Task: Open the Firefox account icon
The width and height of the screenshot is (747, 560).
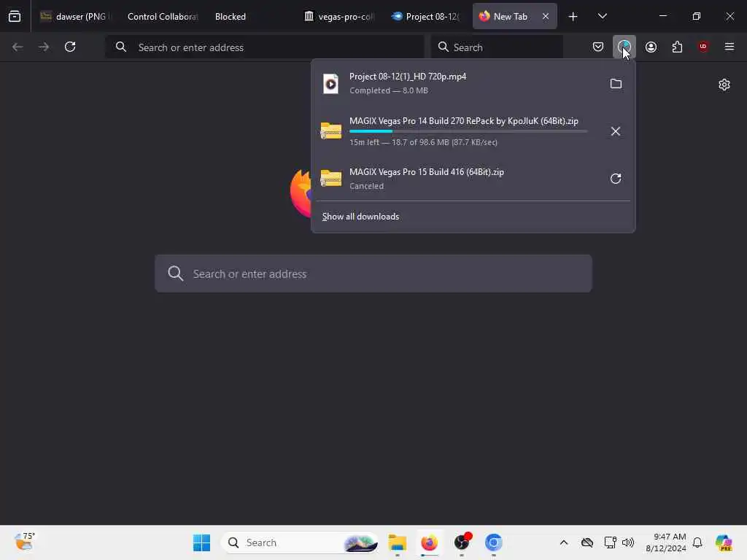Action: pyautogui.click(x=651, y=47)
